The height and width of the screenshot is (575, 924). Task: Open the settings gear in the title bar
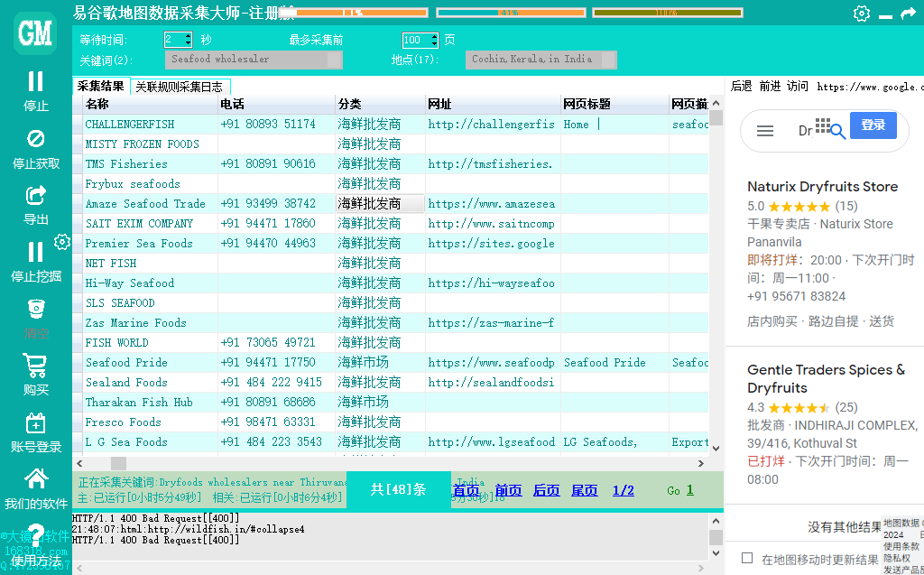(x=862, y=14)
